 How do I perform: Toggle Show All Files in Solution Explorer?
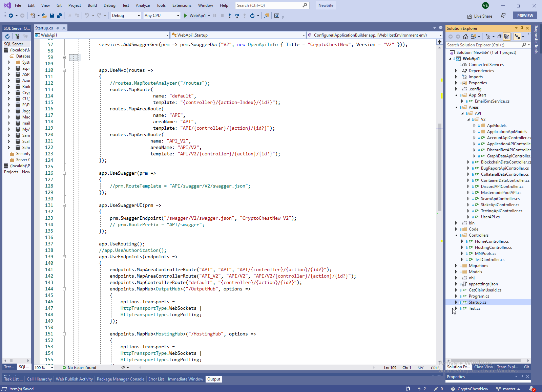[507, 37]
